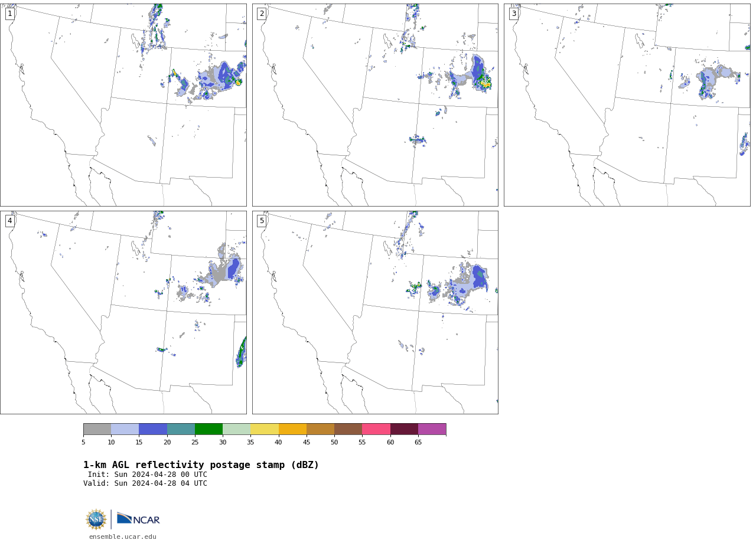Click the 'Init: Sun 2024-04-28 00 UTC' text
This screenshot has height=543, width=756.
coord(148,475)
